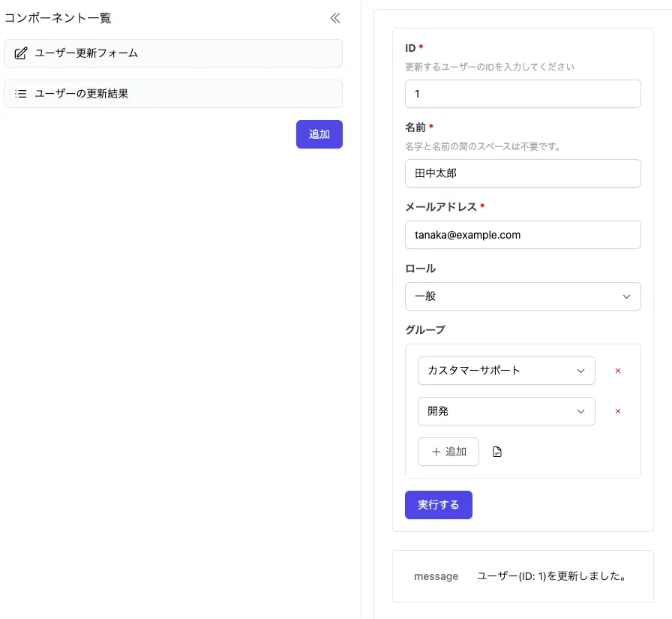Screen dimensions: 672x619
Task: Focus the メールアドレス field with tanaka@example.com
Action: pos(523,235)
